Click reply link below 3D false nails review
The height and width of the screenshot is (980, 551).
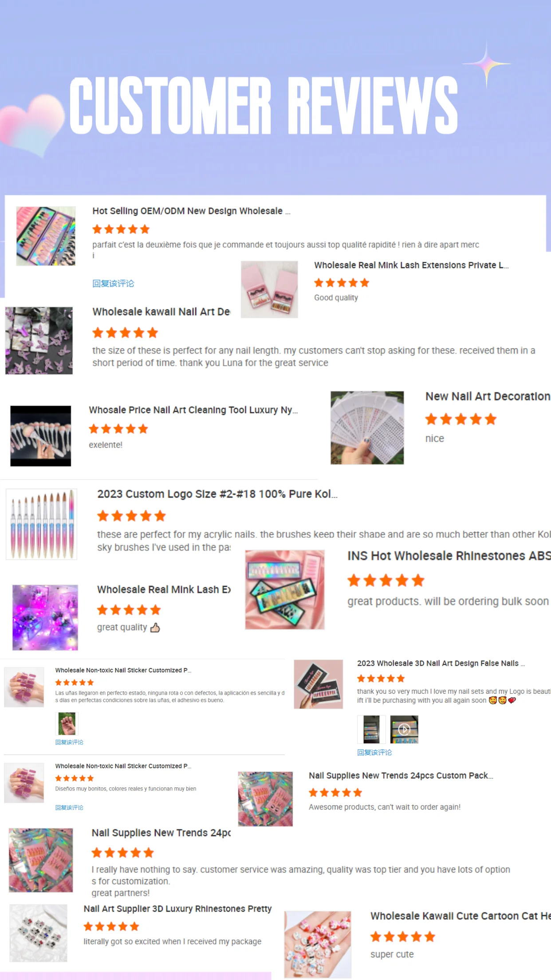[374, 752]
